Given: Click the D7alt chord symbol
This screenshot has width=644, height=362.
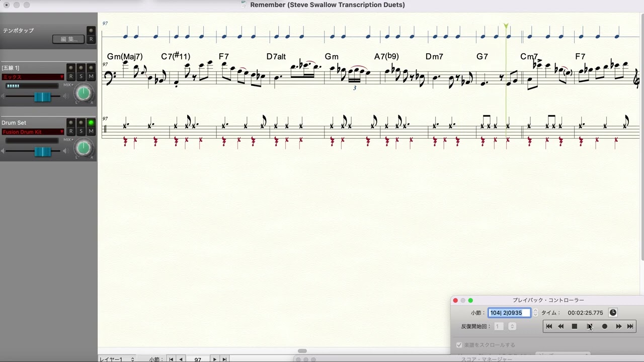Looking at the screenshot, I should pos(276,56).
